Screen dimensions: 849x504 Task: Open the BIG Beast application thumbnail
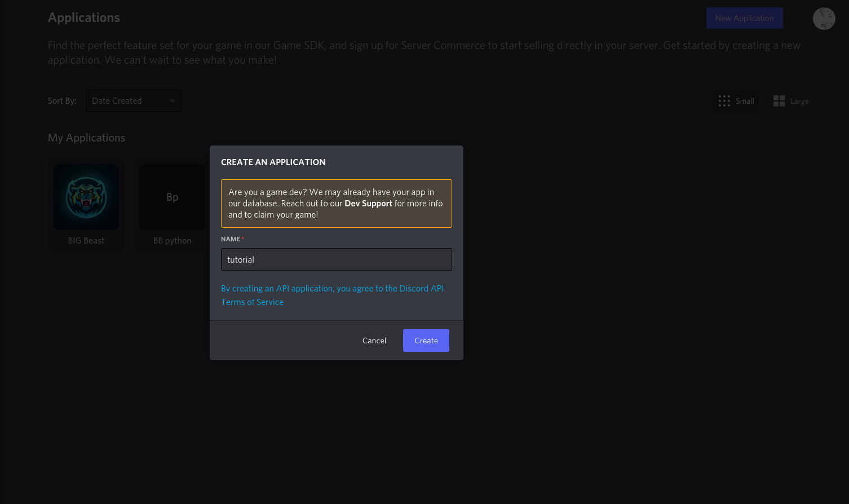click(x=86, y=197)
